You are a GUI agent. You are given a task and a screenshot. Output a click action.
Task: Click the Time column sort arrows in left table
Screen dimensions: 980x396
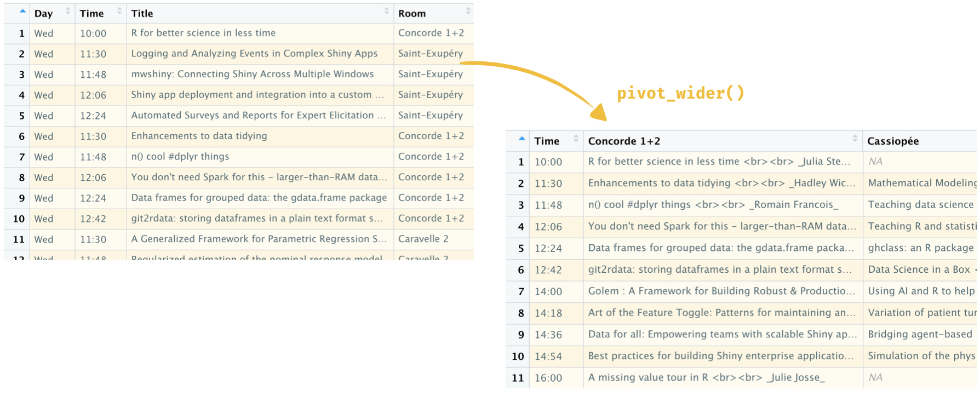119,12
